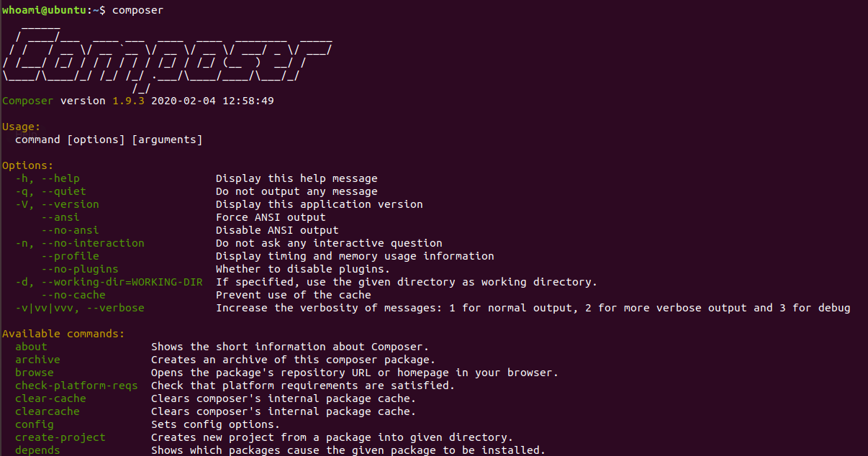Viewport: 868px width, 456px height.
Task: Click the "Available commands:" heading
Action: 63,334
